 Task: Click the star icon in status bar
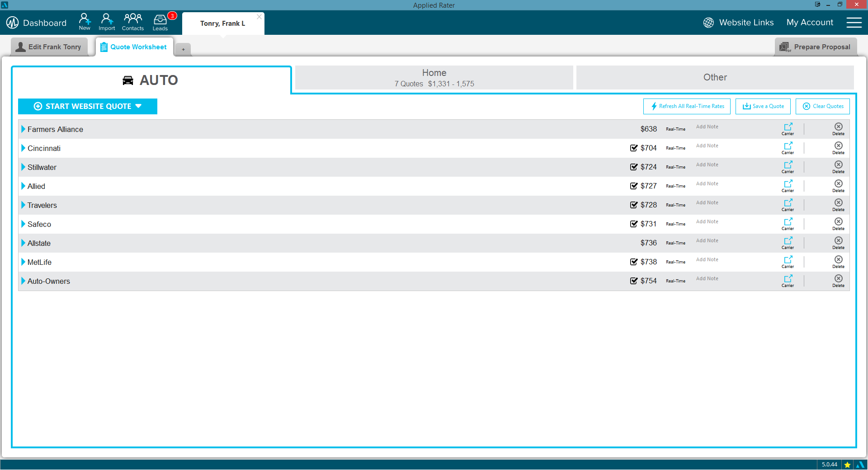[847, 465]
